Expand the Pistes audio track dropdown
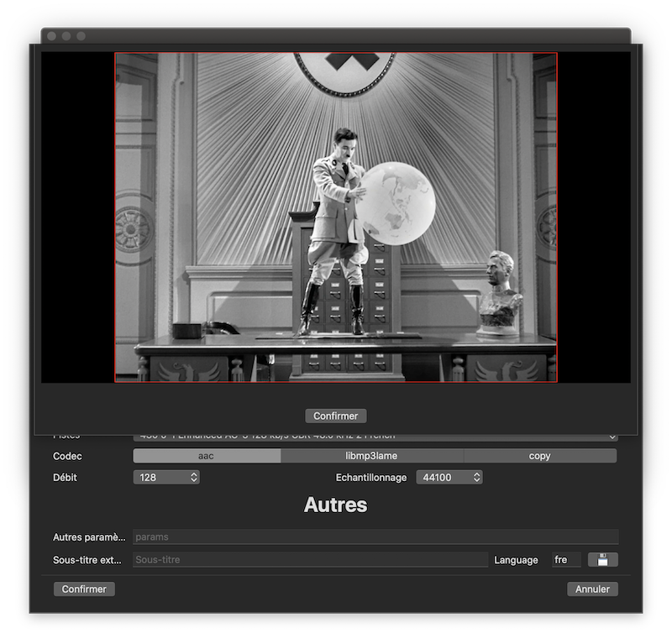This screenshot has height=633, width=672. click(x=375, y=437)
